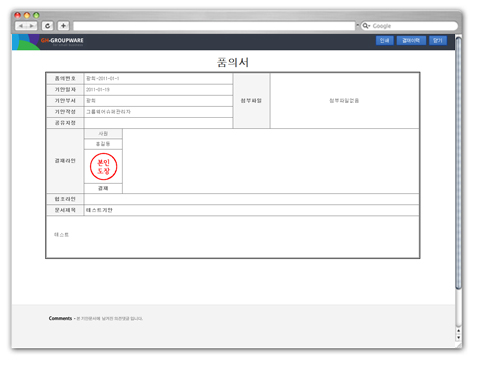
Task: Click the GW-GROUPWARE logo
Action: click(x=62, y=41)
